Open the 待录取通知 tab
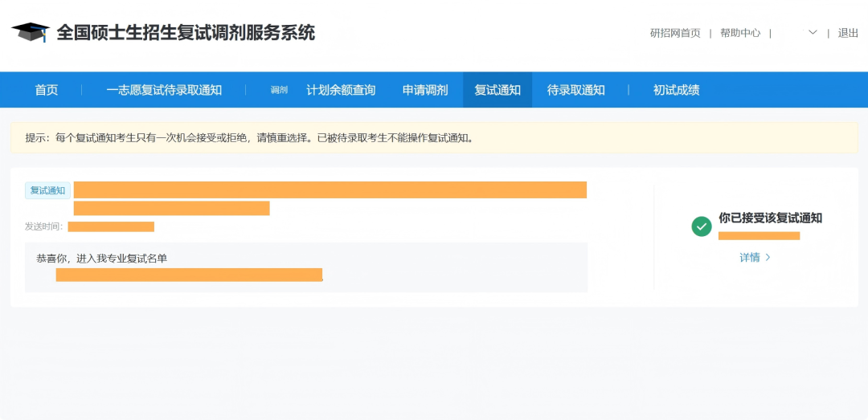Image resolution: width=868 pixels, height=420 pixels. [576, 90]
